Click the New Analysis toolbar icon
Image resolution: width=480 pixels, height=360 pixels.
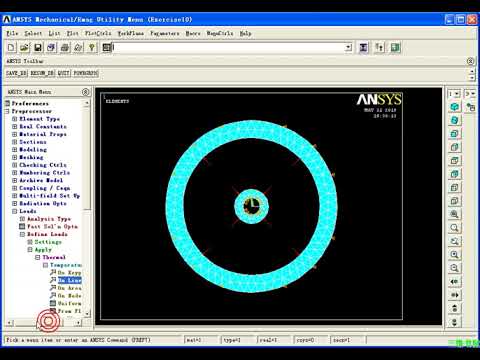[11, 47]
